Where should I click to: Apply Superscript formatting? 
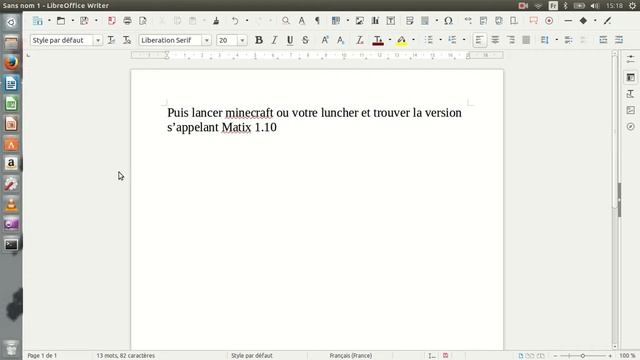pos(325,40)
